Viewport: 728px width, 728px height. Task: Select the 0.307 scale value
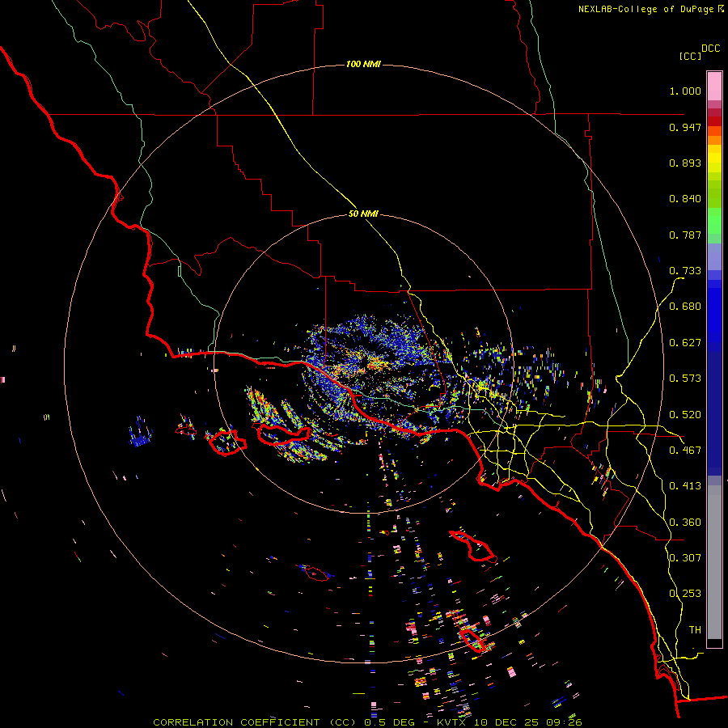pyautogui.click(x=685, y=557)
